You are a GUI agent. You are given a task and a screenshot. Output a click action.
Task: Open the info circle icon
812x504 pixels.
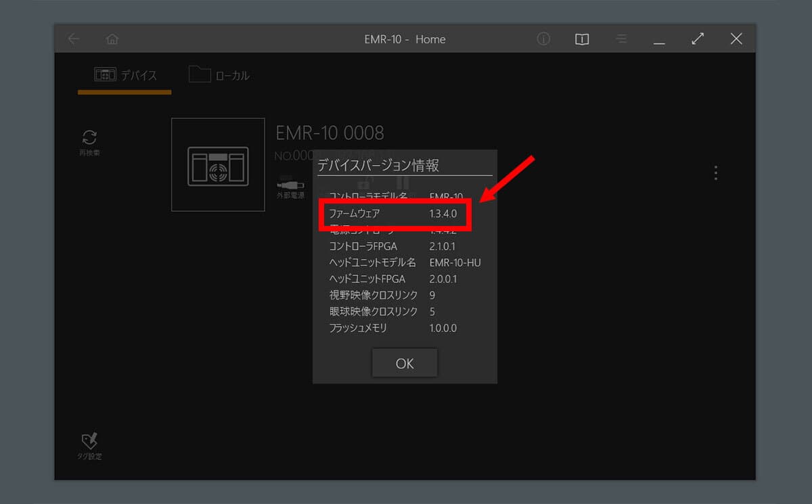[543, 39]
